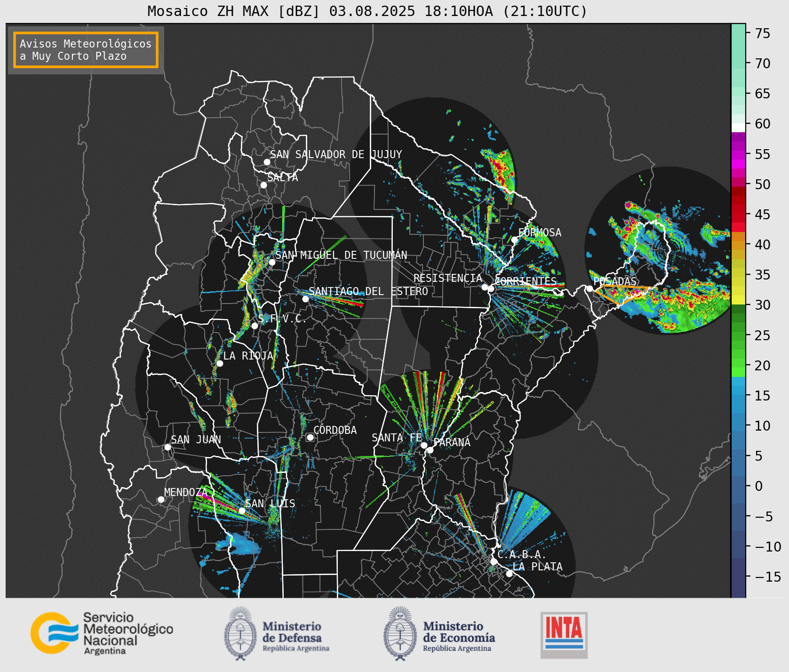This screenshot has width=789, height=672.
Task: Click the Salta city dot
Action: (263, 185)
